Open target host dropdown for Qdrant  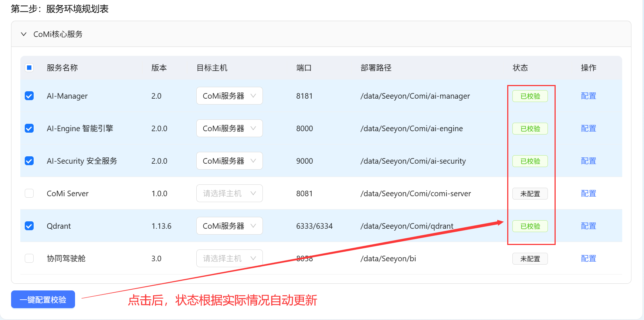pos(230,226)
